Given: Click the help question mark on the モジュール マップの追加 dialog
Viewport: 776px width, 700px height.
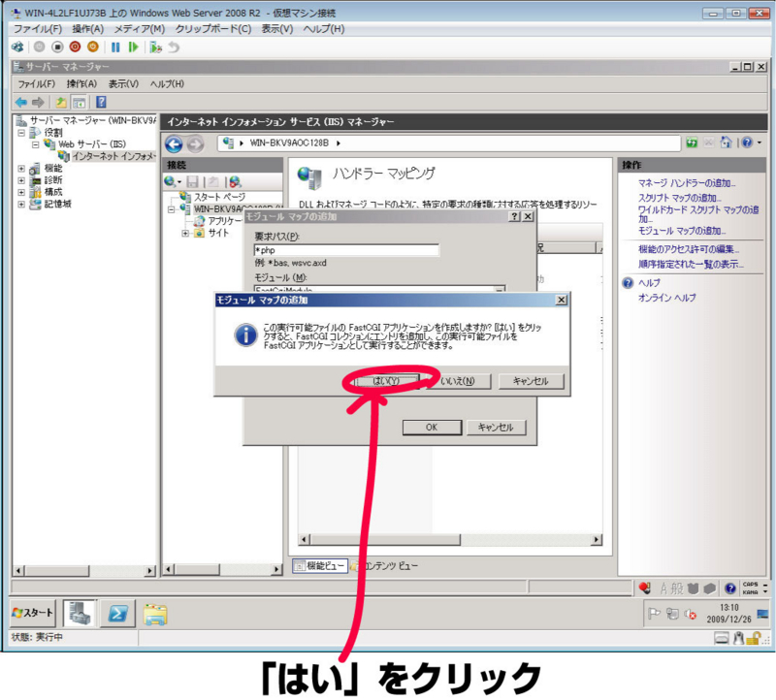Looking at the screenshot, I should pos(514,215).
